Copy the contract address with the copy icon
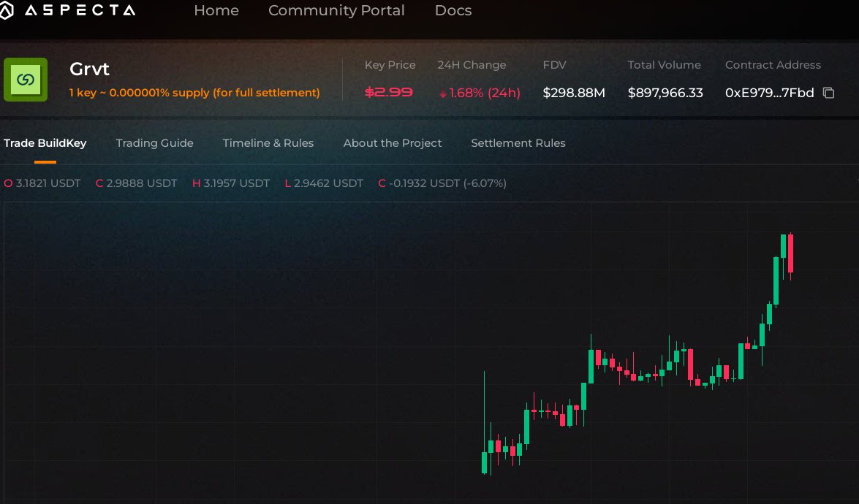This screenshot has width=859, height=504. 829,93
